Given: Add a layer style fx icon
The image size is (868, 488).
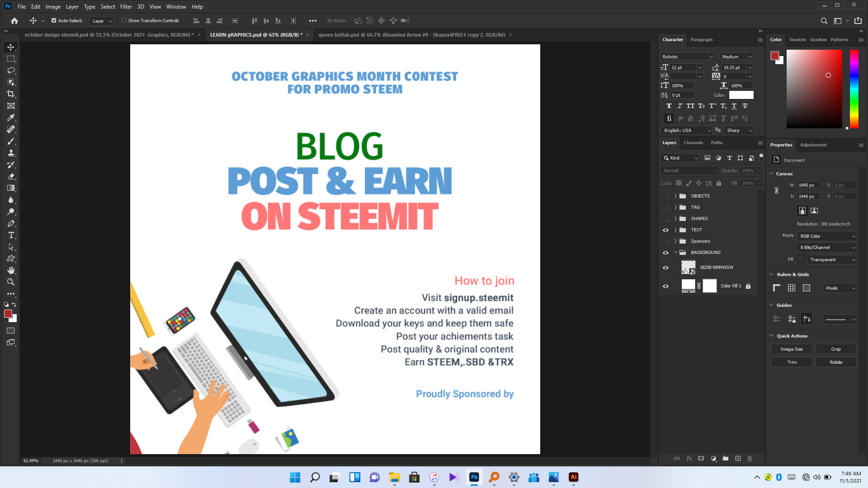Looking at the screenshot, I should (x=689, y=459).
